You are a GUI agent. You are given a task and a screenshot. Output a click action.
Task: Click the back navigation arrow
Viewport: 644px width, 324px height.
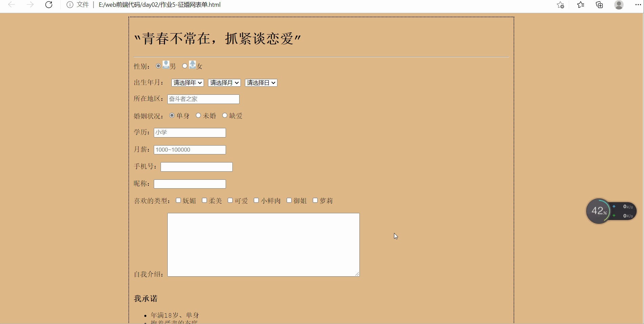(12, 5)
